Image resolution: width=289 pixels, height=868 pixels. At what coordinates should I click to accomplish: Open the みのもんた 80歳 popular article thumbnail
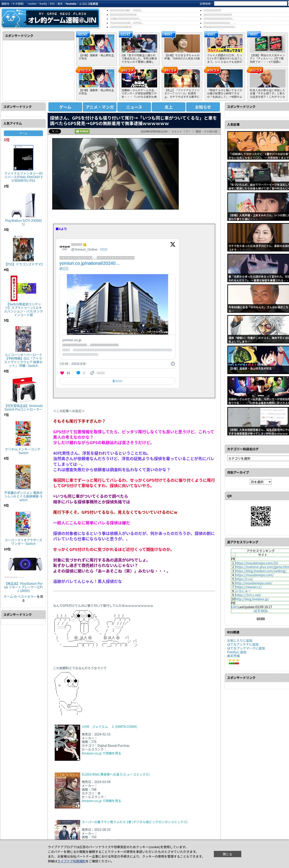(258, 299)
